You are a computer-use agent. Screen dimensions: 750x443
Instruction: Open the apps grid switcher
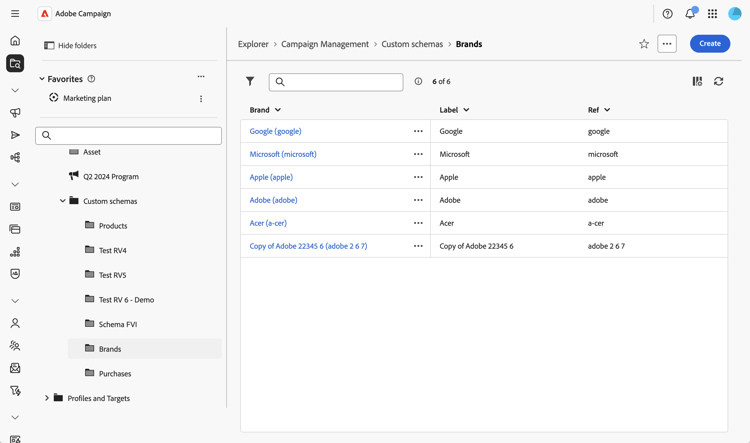click(712, 14)
